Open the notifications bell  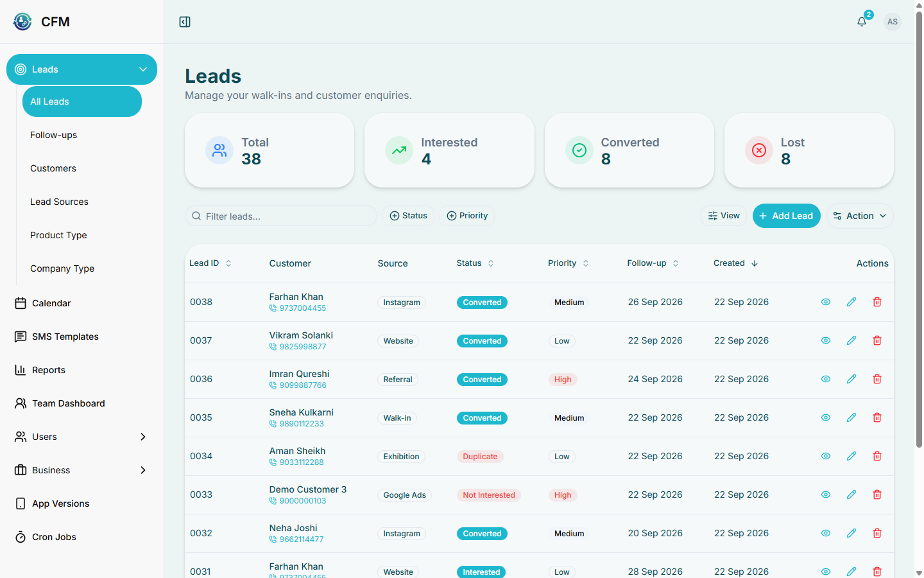[x=862, y=22]
